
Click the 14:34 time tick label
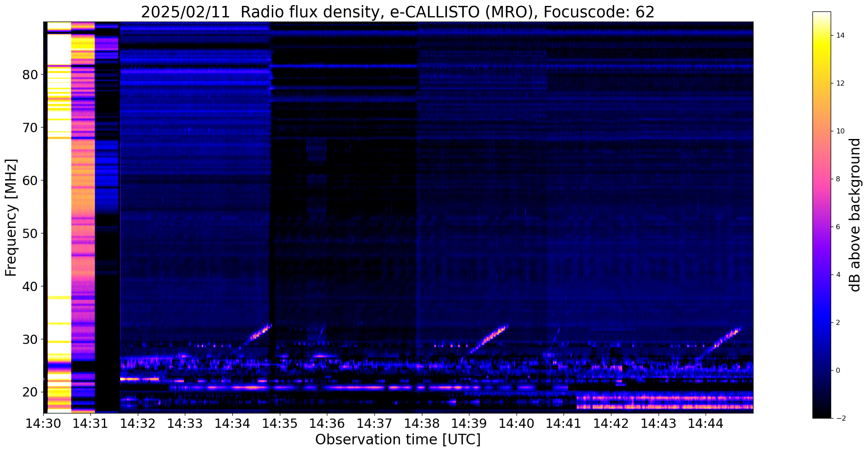[232, 423]
